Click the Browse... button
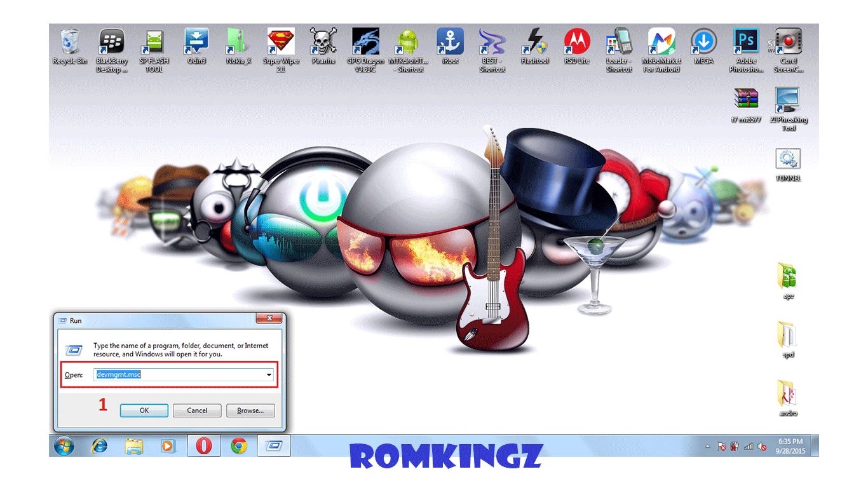 click(x=250, y=410)
